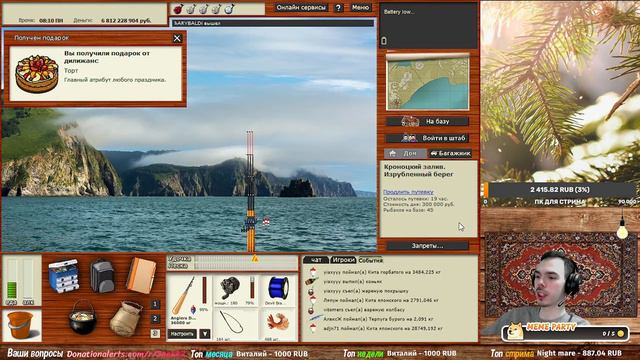Click the На базу button

click(x=427, y=121)
